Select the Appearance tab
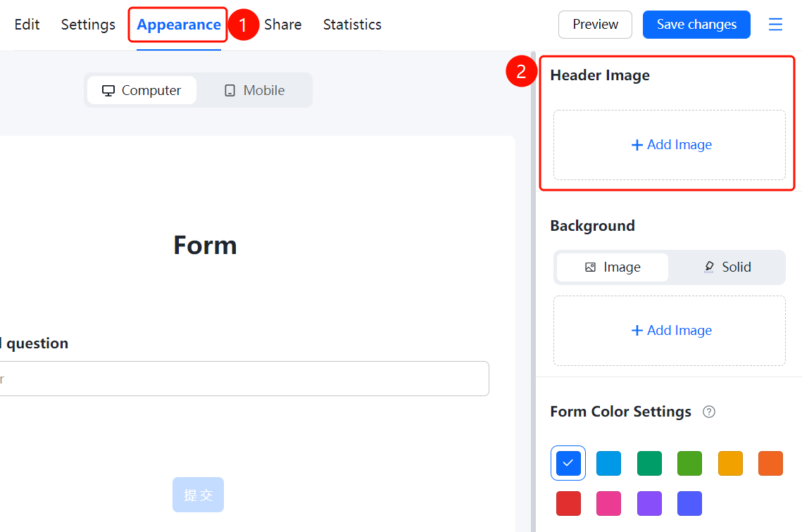Viewport: 802px width, 532px height. (x=179, y=25)
